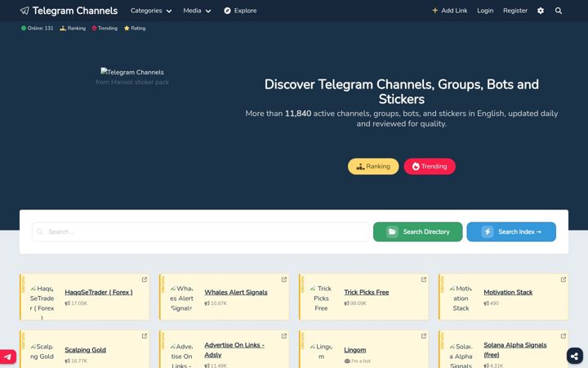Image resolution: width=588 pixels, height=368 pixels.
Task: Open the share icon at bottom right
Action: [574, 356]
